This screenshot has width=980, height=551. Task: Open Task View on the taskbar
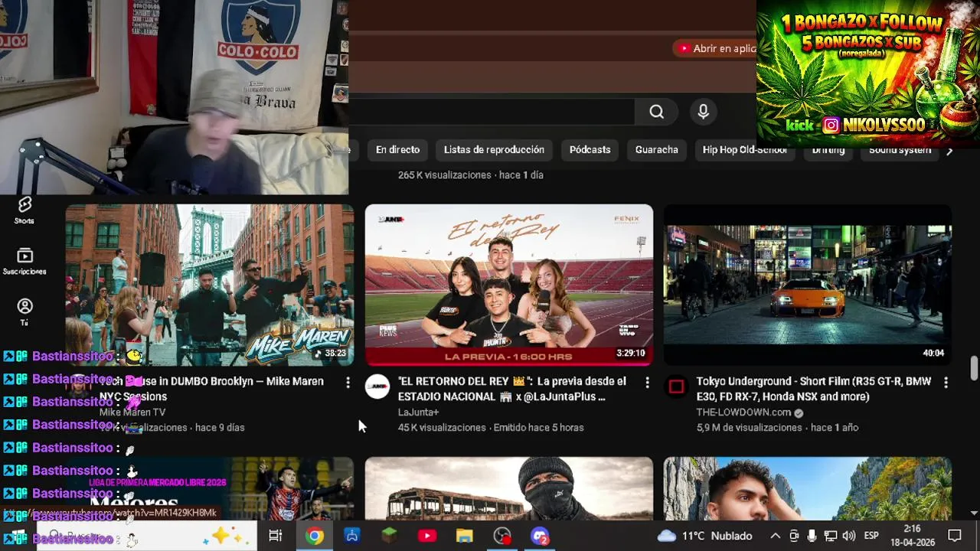click(276, 536)
